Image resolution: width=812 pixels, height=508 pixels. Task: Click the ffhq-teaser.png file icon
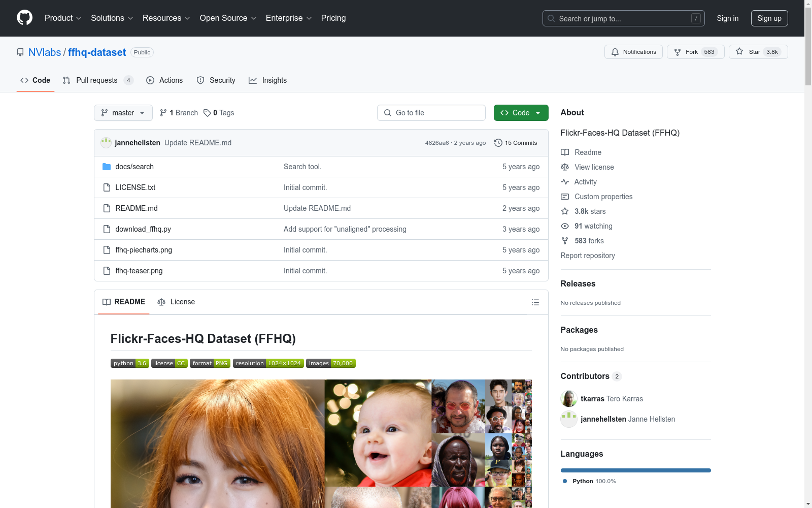(x=107, y=271)
